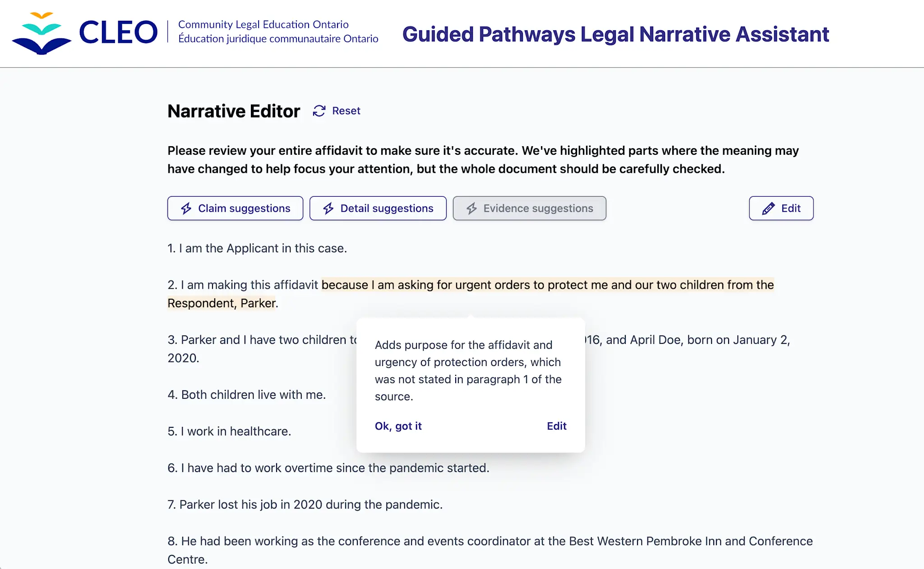Select paragraph 7 about Parker losing his job

point(305,504)
